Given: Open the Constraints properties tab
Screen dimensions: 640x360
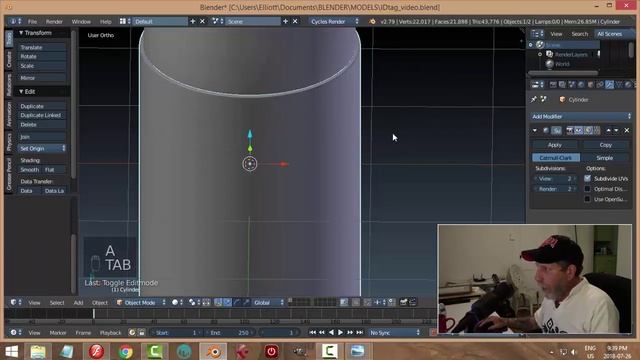Looking at the screenshot, I should 600,84.
